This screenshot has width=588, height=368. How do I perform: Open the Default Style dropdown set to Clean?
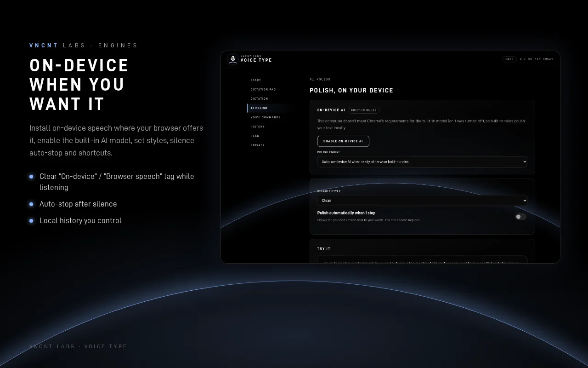422,201
